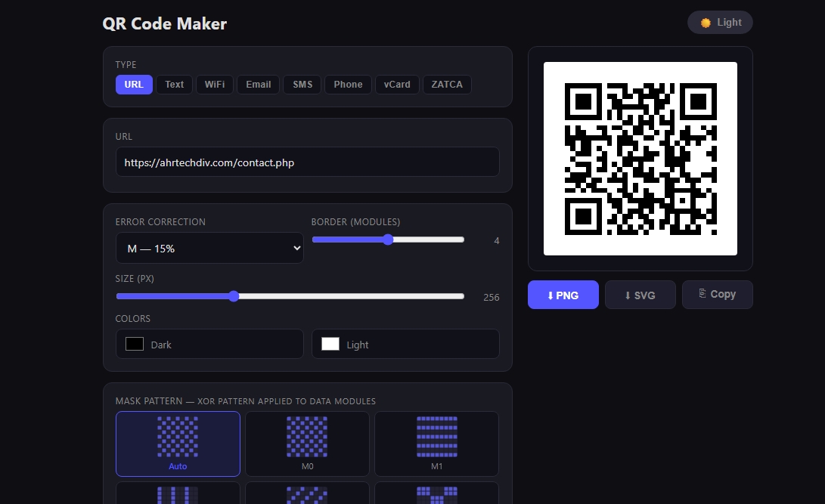Open the Light color swatch
Screen dimensions: 825x504
[330, 345]
